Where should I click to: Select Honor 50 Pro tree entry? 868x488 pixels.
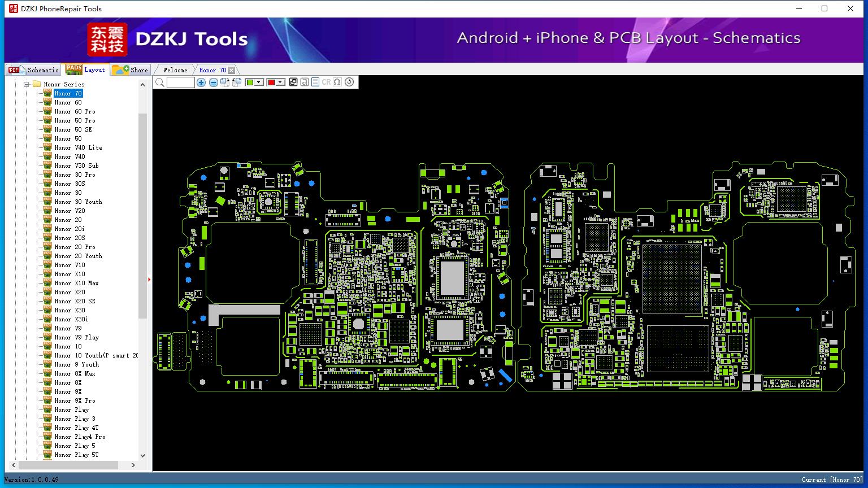(75, 120)
